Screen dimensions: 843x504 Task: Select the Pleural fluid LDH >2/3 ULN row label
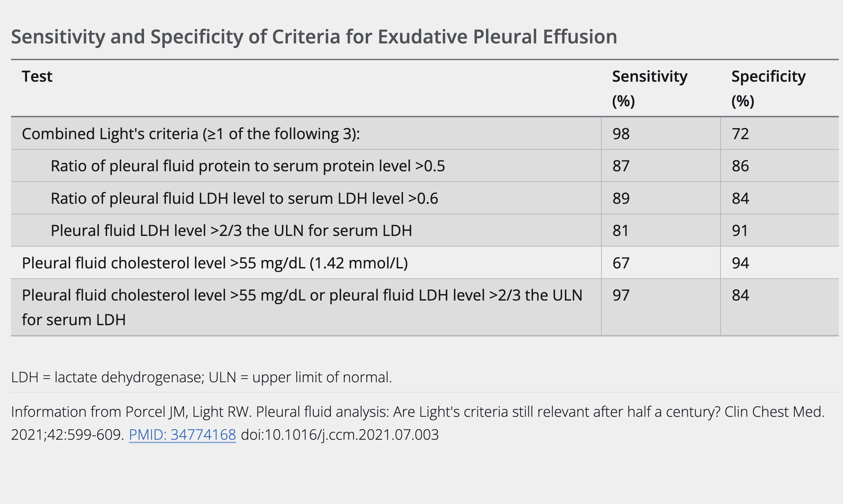(x=231, y=230)
